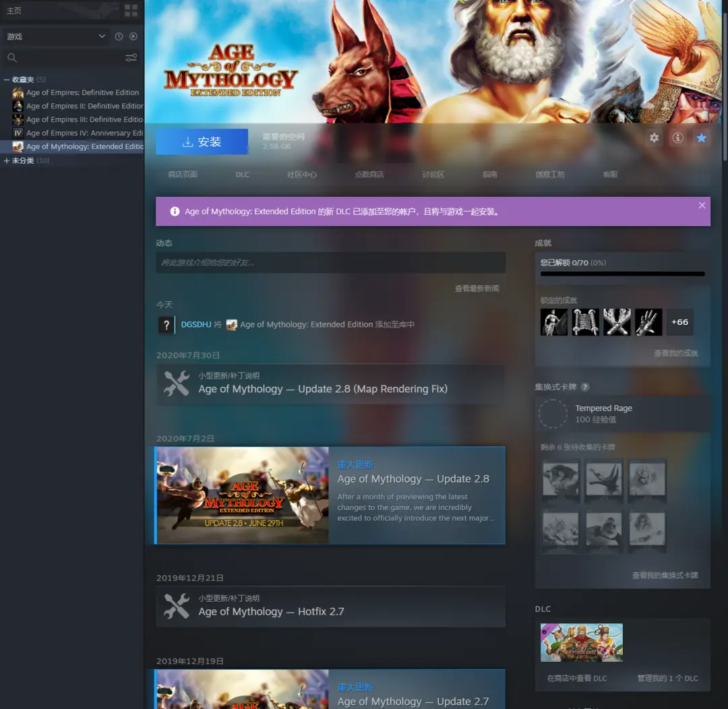Select second locked achievement scroll icon
Screen dimensions: 728x709
coord(586,321)
